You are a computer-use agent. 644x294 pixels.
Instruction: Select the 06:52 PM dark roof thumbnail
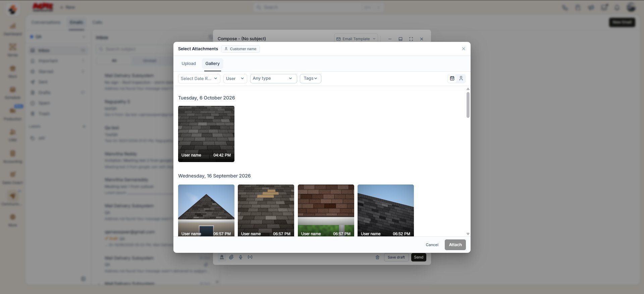(386, 210)
